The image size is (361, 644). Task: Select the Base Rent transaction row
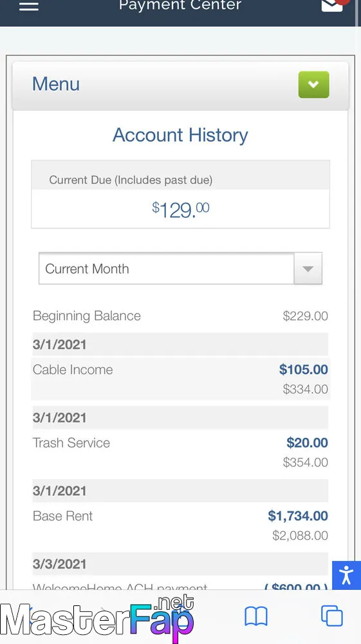point(180,526)
